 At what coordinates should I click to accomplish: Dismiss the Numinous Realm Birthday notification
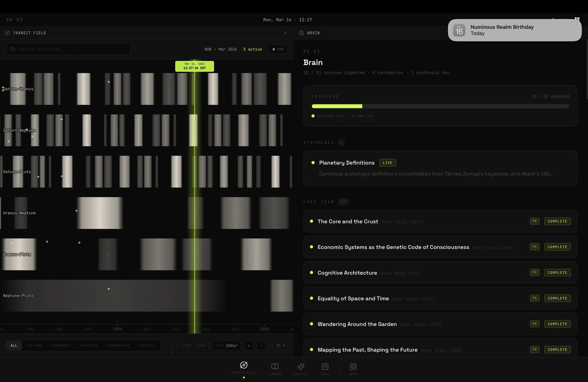pyautogui.click(x=514, y=30)
